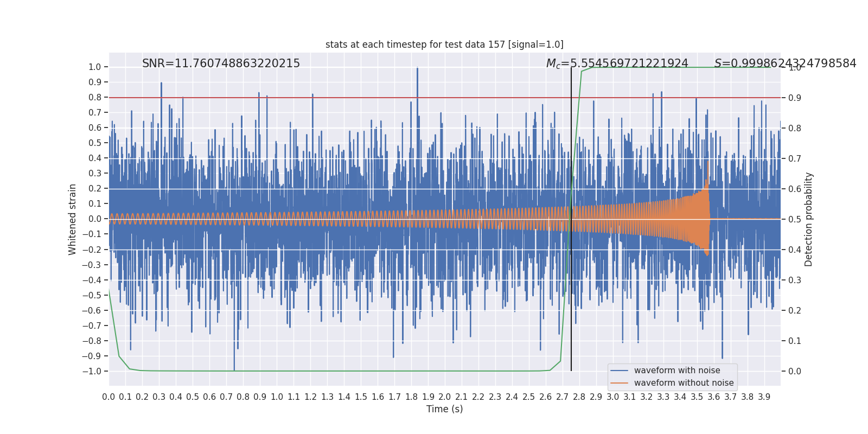Image resolution: width=868 pixels, height=434 pixels.
Task: Select Detection probability axis tick 0.6
Action: (795, 189)
